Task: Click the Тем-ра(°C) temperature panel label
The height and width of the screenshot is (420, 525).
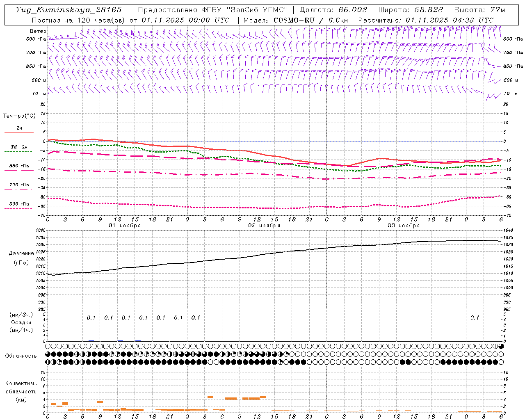Action: point(19,116)
